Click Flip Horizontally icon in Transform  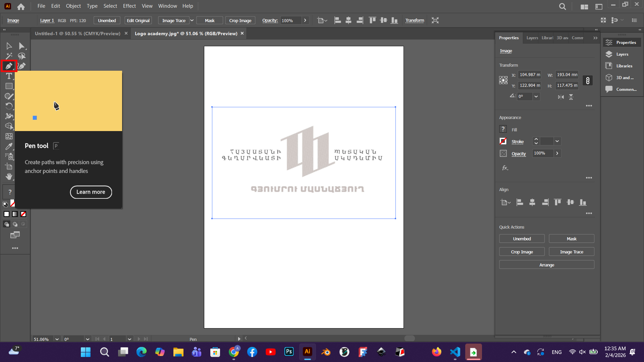[x=561, y=97]
